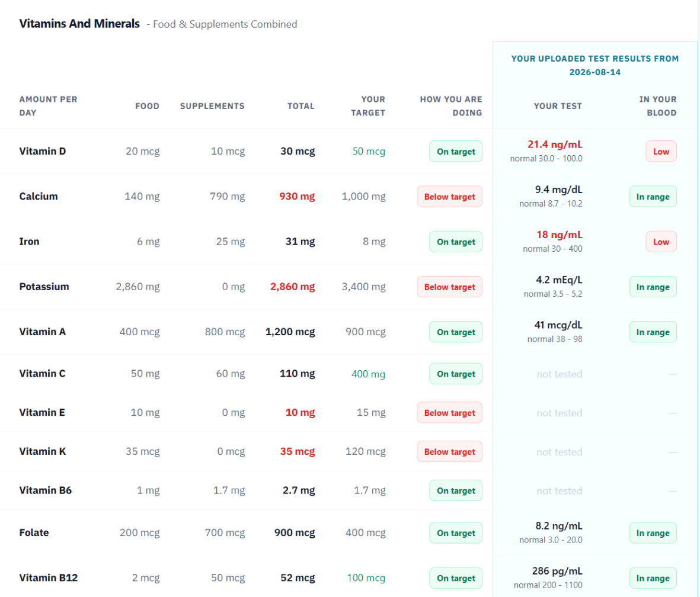
Task: Click Iron Low blood status badge
Action: [661, 242]
